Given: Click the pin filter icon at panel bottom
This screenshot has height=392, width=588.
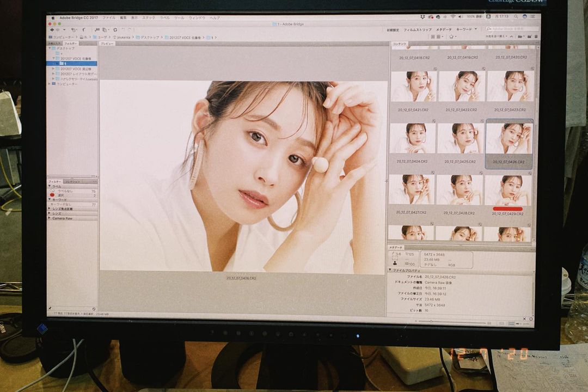Looking at the screenshot, I should coord(50,308).
